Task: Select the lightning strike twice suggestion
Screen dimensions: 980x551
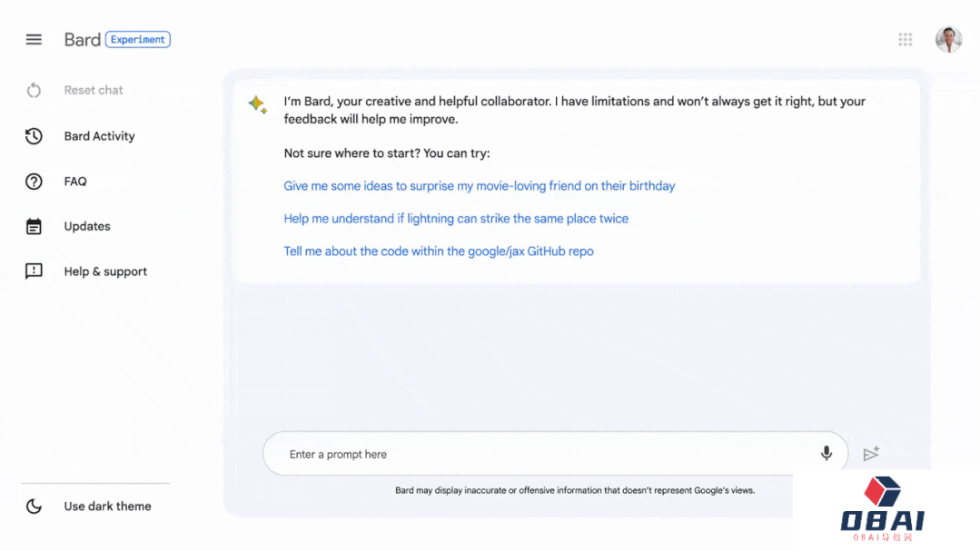Action: pyautogui.click(x=456, y=219)
